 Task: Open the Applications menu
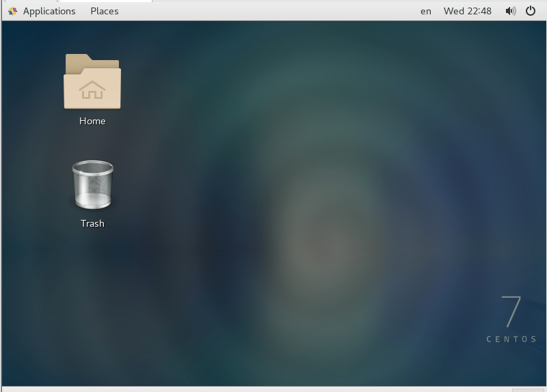click(49, 11)
